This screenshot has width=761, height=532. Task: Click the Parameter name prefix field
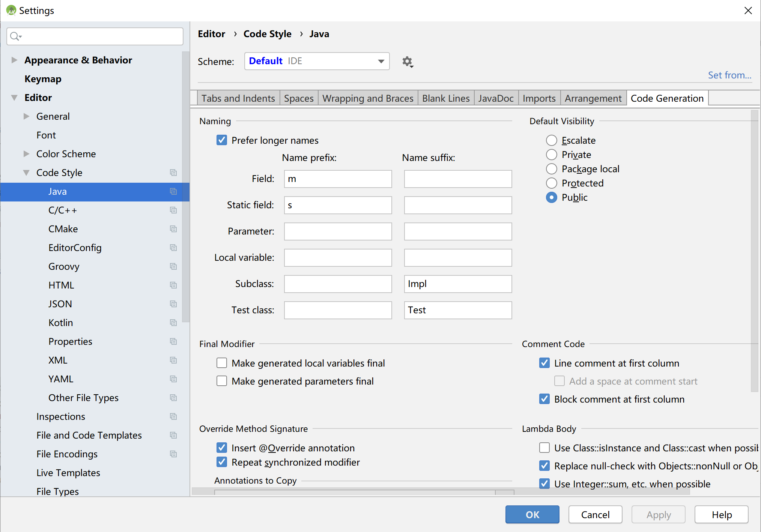[338, 231]
